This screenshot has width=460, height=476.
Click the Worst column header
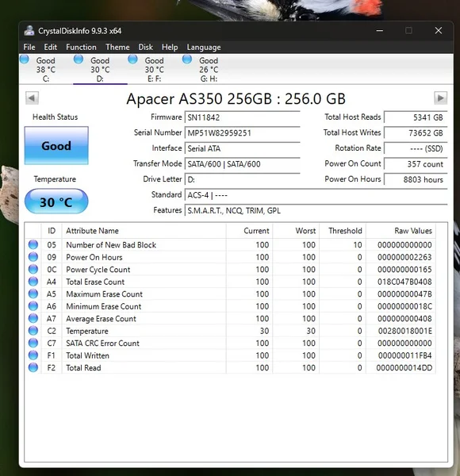click(x=296, y=231)
